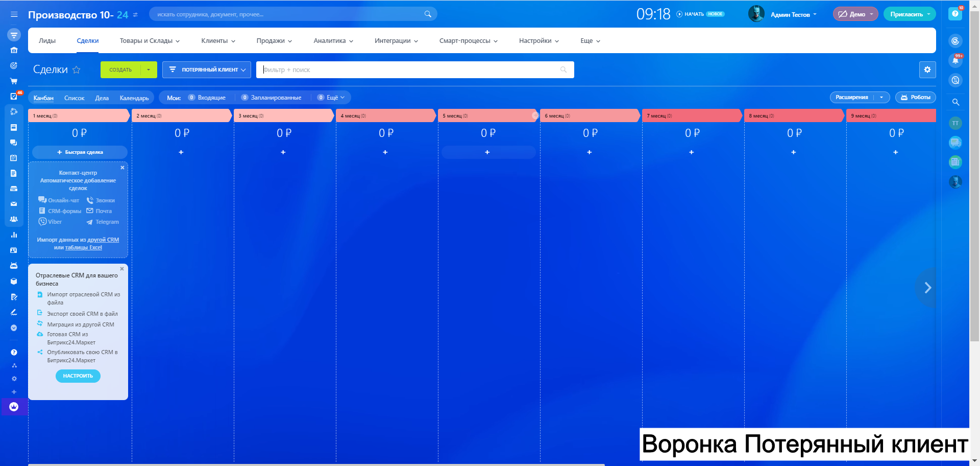Open the bar chart icon in left sidebar
The height and width of the screenshot is (466, 980).
(14, 235)
